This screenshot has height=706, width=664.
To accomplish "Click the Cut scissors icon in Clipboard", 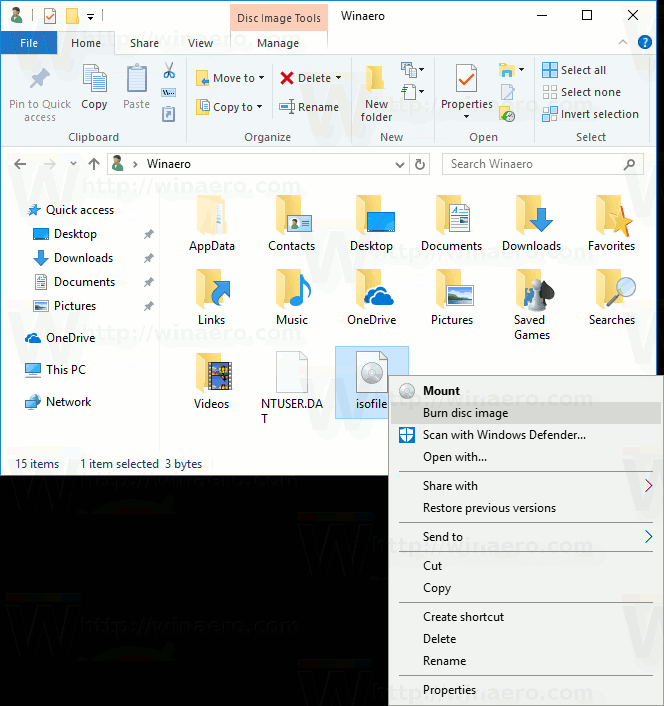I will click(169, 70).
